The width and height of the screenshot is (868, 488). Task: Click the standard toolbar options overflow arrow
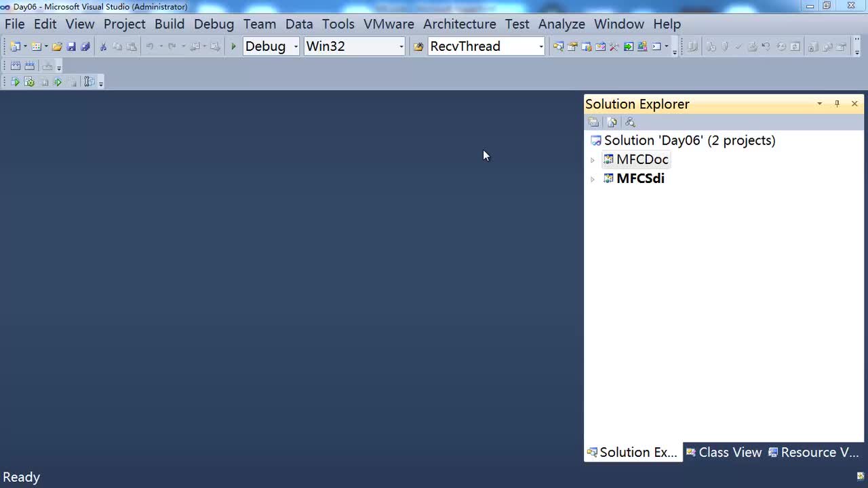click(675, 47)
